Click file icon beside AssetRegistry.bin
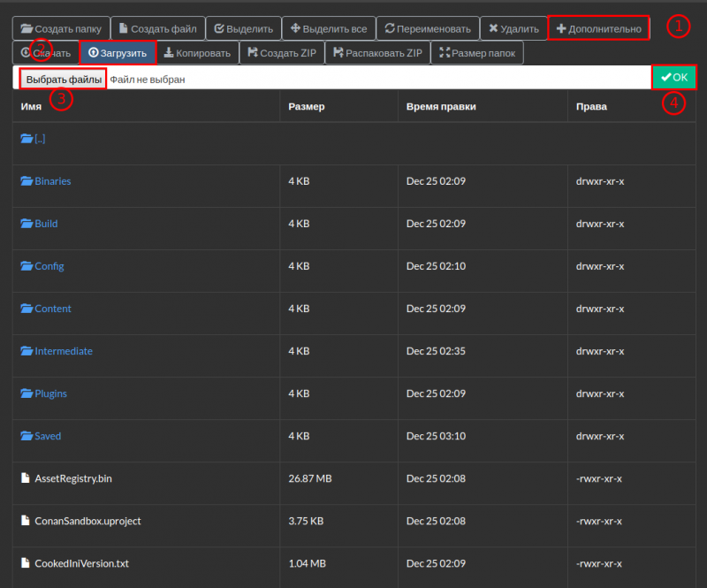Screen dimensions: 707x588 (26, 477)
